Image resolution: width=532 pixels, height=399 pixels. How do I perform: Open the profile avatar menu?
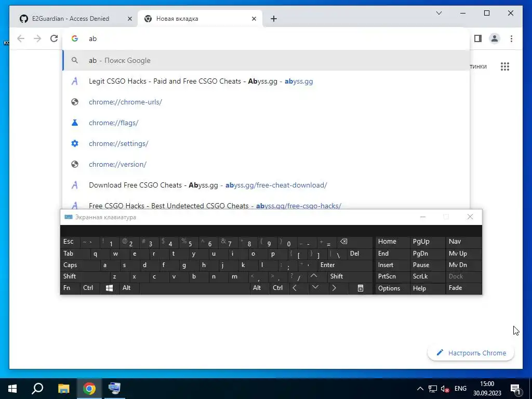coord(495,38)
